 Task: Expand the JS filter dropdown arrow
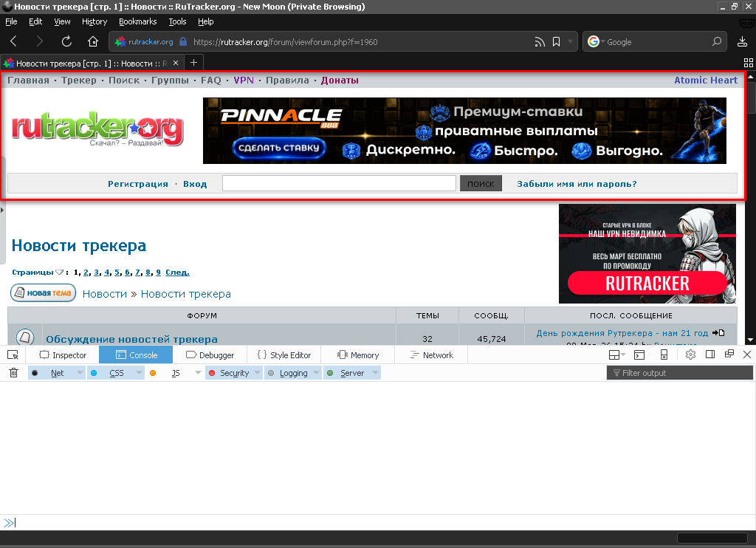pyautogui.click(x=198, y=373)
